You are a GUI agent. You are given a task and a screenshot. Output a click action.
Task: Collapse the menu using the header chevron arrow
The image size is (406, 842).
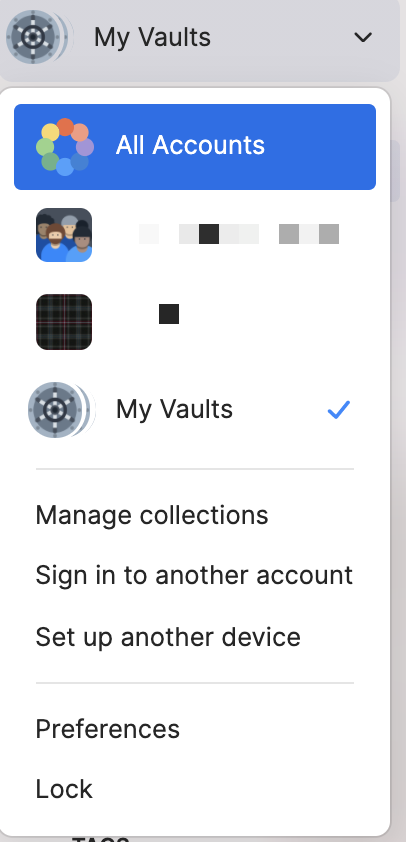[364, 37]
